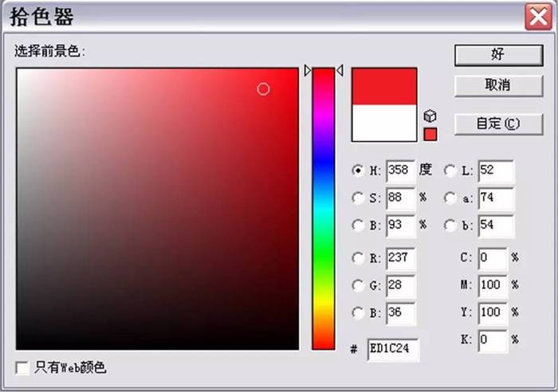Viewport: 558px width, 392px height.
Task: Click the web-safe color cube warning icon
Action: (430, 116)
